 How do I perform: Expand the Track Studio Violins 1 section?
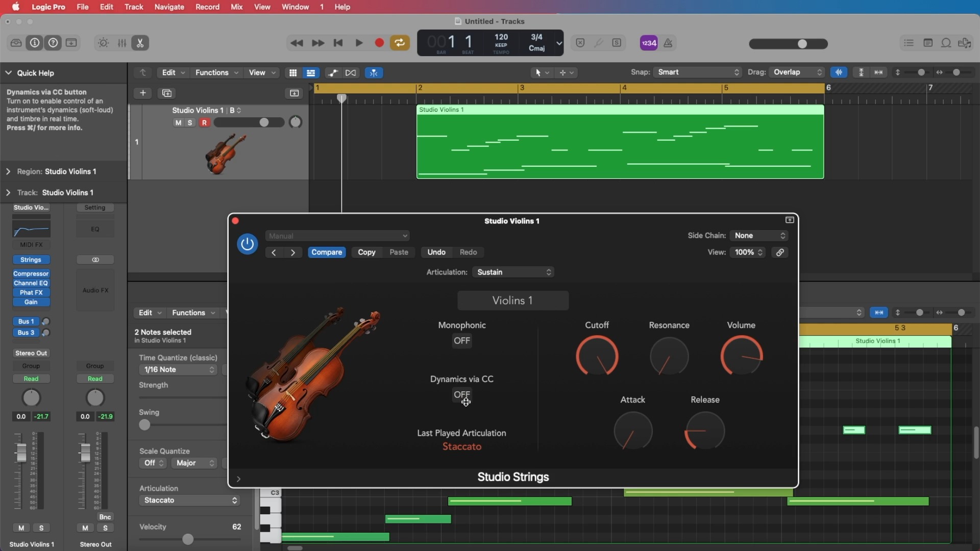point(8,192)
